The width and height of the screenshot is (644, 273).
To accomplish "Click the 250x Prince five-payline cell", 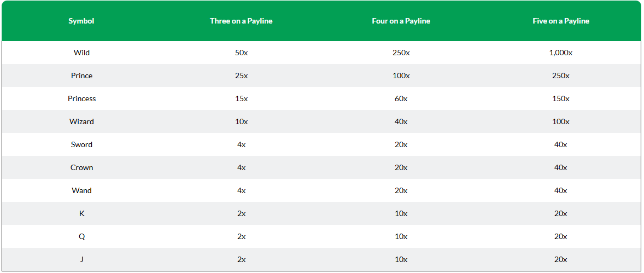I will (560, 75).
